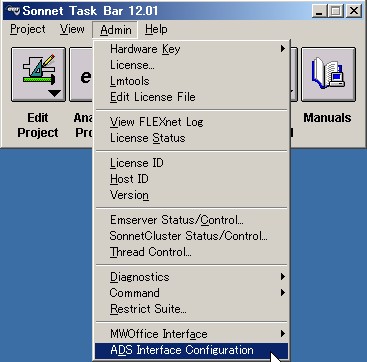Click the partially hidden Analyze Project button
The height and width of the screenshot is (362, 367).
pyautogui.click(x=81, y=74)
